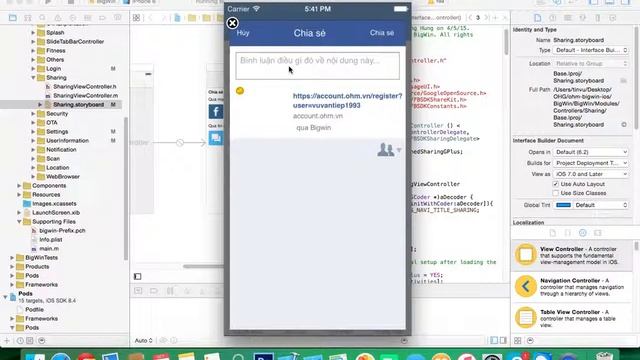Open the Symbol navigator tab

click(x=28, y=18)
